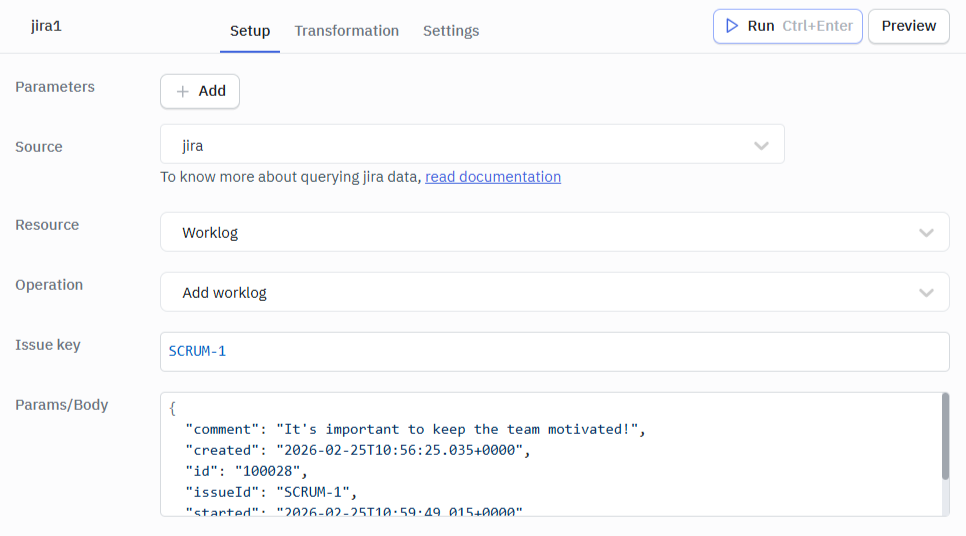This screenshot has height=536, width=966.
Task: Expand the Source dropdown showing jira
Action: pyautogui.click(x=472, y=144)
